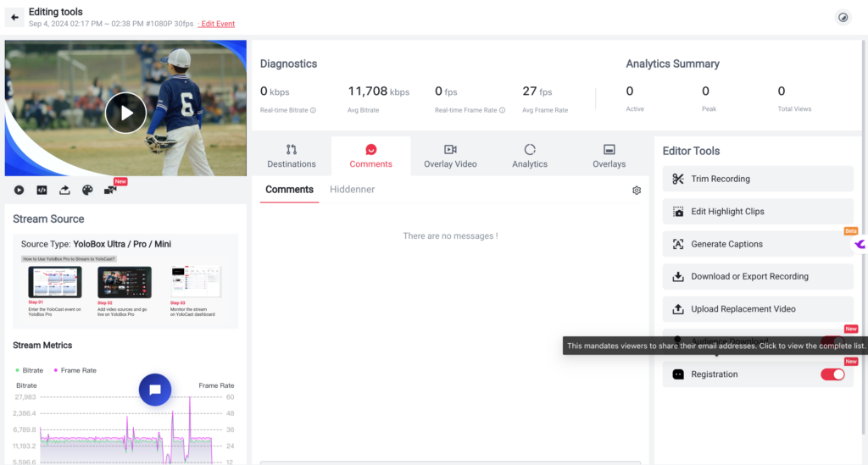Open Step 01 tutorial thumbnail
Image resolution: width=868 pixels, height=465 pixels.
[x=55, y=282]
